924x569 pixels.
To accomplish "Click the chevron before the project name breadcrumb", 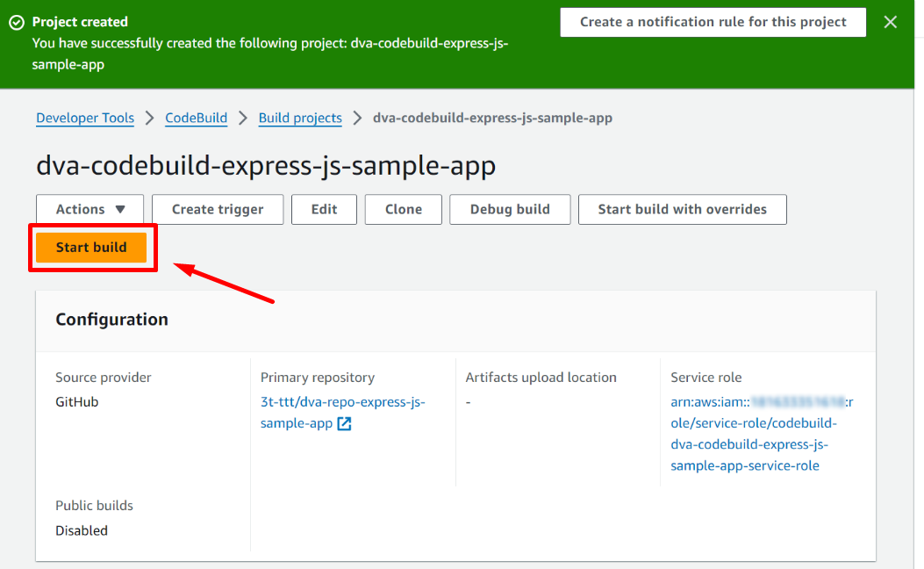I will [357, 118].
